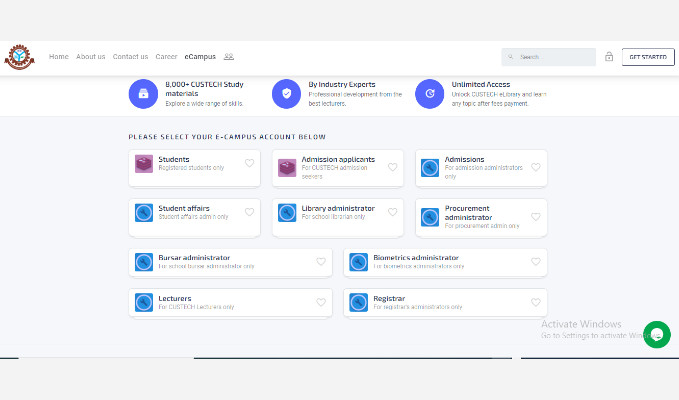
Task: Select the Library administrator account link
Action: (338, 208)
